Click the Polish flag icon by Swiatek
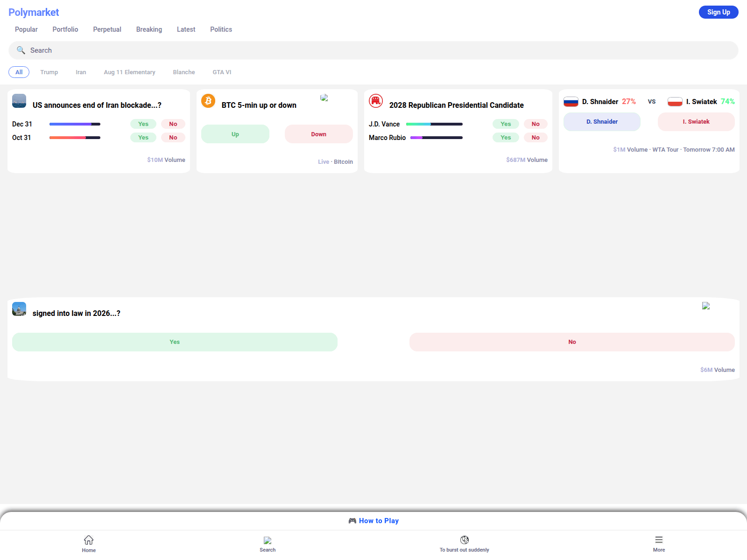This screenshot has width=747, height=560. [x=675, y=102]
